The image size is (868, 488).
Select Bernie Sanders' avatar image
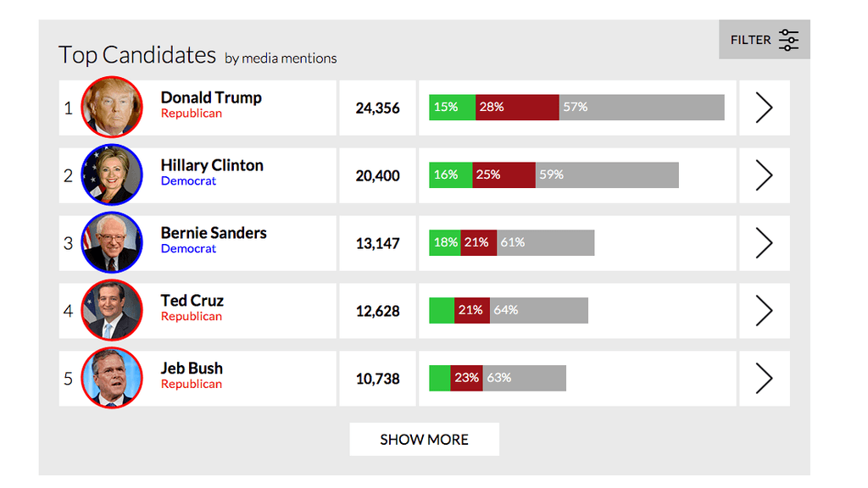click(x=112, y=243)
